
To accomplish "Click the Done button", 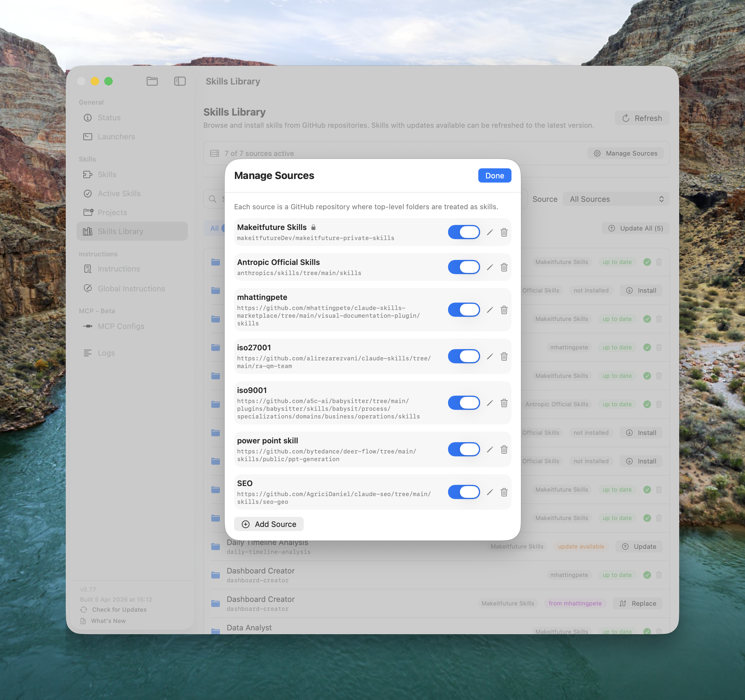I will (x=494, y=176).
